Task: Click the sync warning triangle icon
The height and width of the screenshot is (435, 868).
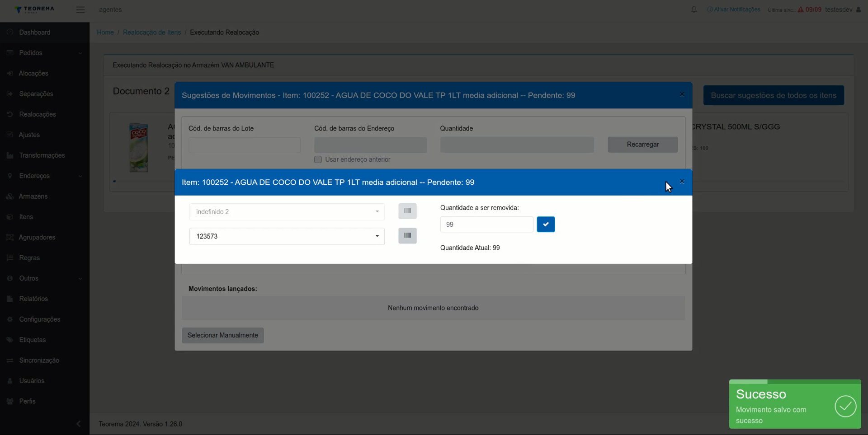Action: coord(801,9)
